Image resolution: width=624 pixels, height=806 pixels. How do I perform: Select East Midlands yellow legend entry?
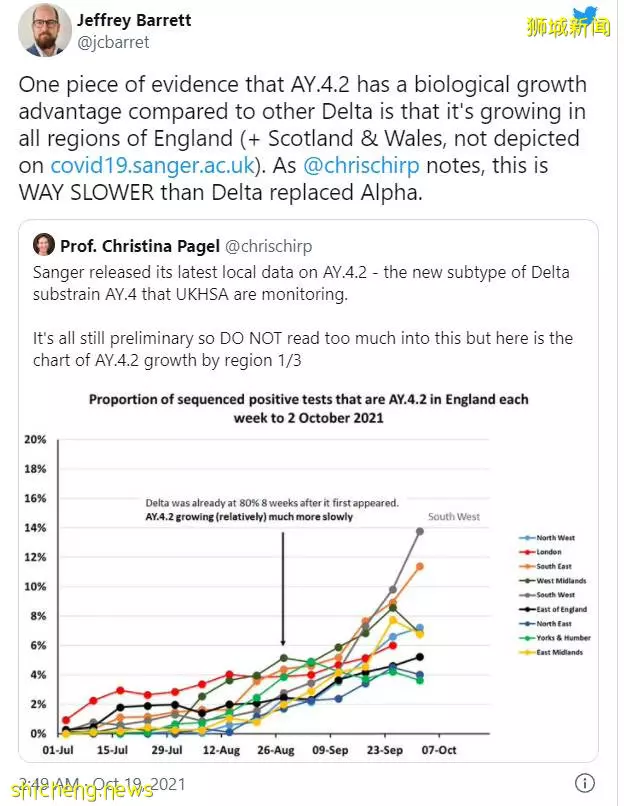click(550, 652)
